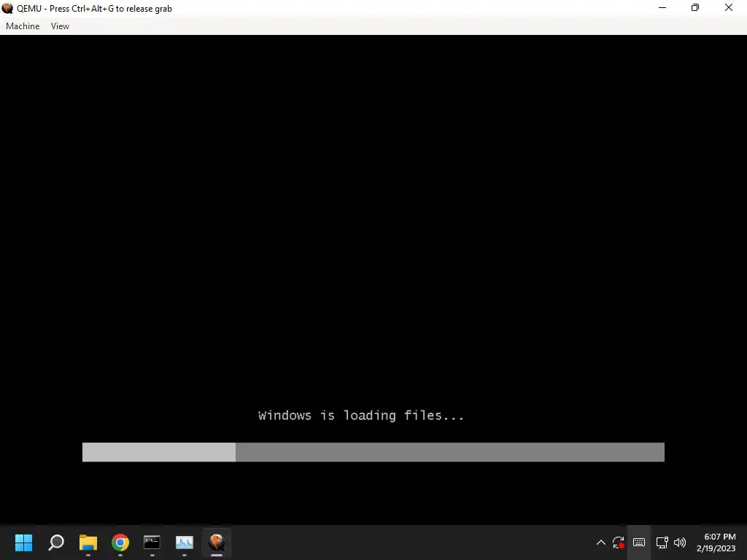The image size is (747, 560).
Task: Open taskbar Search
Action: click(x=56, y=542)
